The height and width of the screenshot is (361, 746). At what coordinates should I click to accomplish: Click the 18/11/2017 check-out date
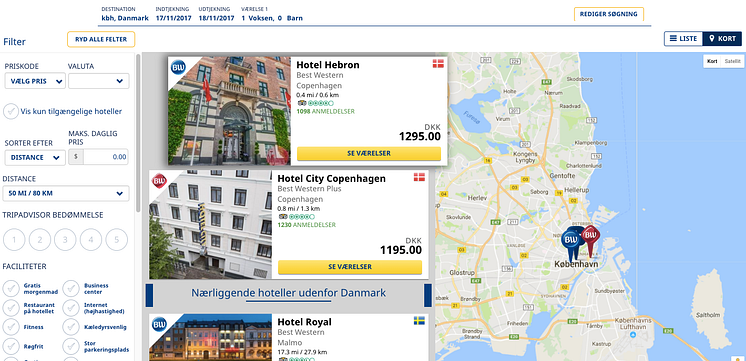coord(216,19)
